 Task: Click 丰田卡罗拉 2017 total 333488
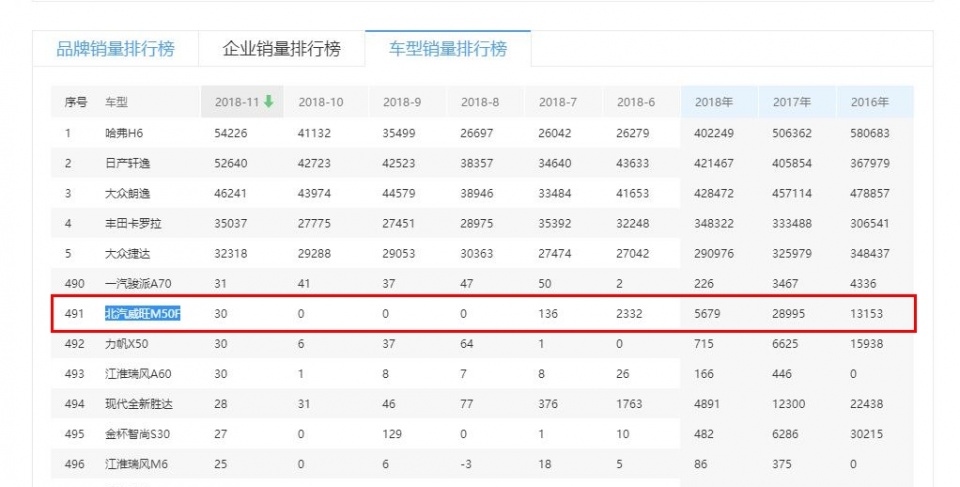point(792,224)
